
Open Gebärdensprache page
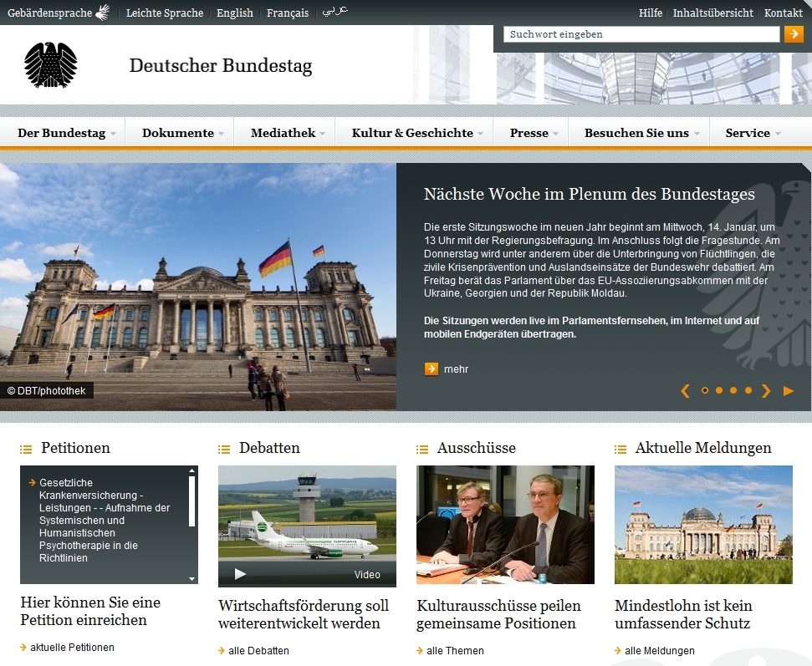point(49,13)
